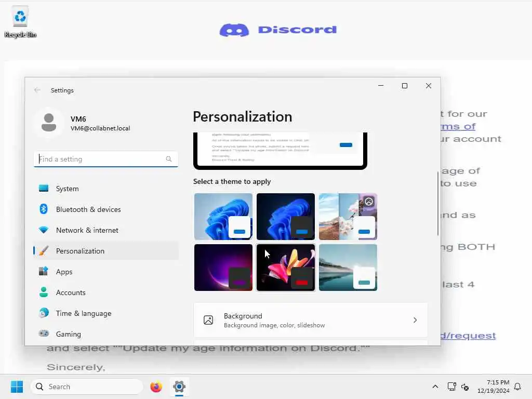
Task: Click the Background picture icon
Action: tap(208, 320)
